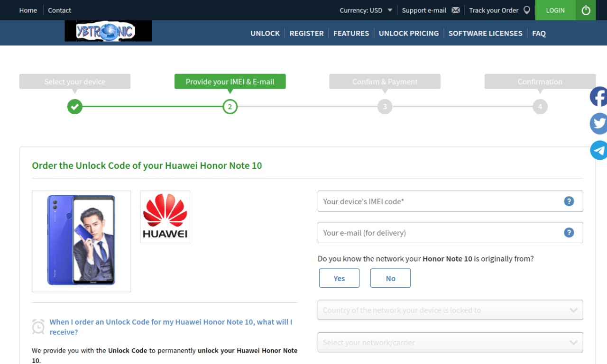The width and height of the screenshot is (607, 364).
Task: Click the help icon in the e-mail field
Action: click(x=569, y=233)
